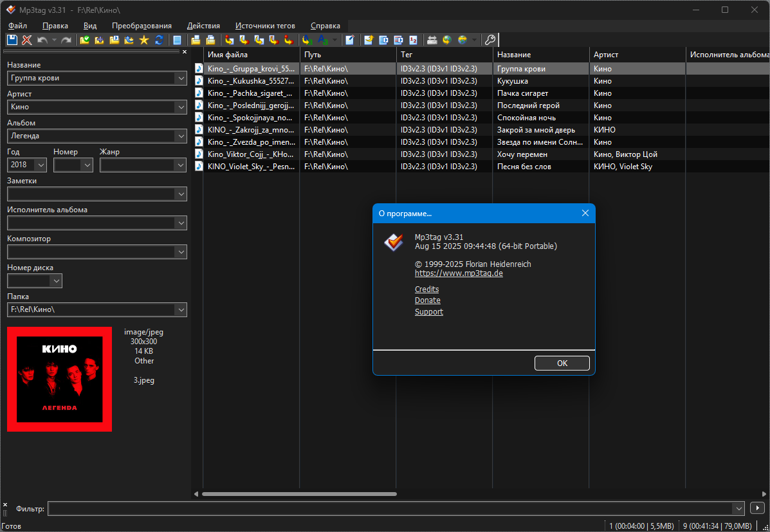Viewport: 770px width, 532px height.
Task: Open the Номер диска dropdown
Action: tap(57, 281)
